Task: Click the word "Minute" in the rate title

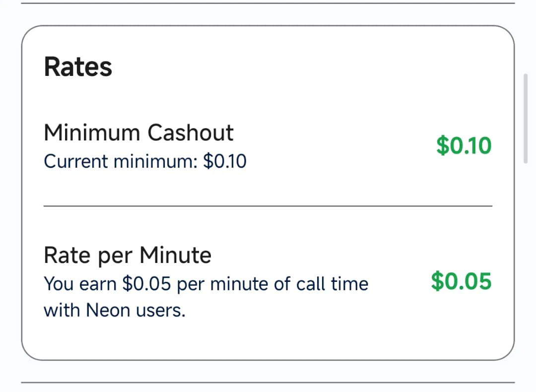Action: (x=175, y=256)
